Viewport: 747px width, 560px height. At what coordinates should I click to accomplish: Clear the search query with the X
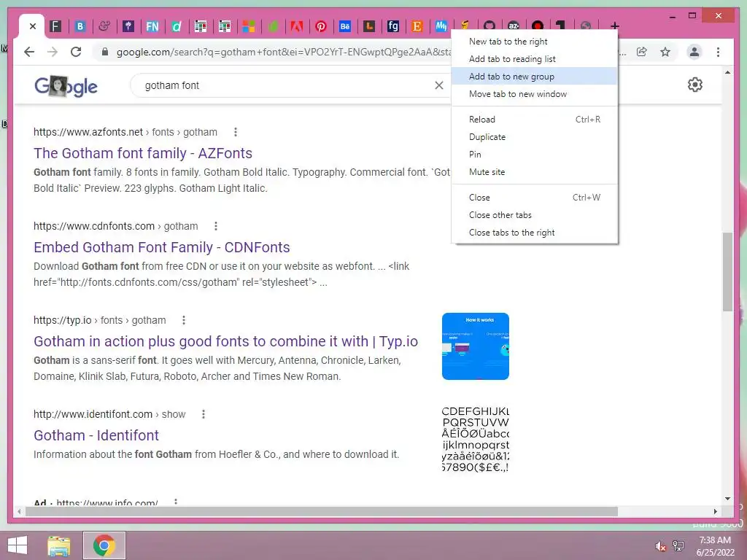pyautogui.click(x=438, y=85)
